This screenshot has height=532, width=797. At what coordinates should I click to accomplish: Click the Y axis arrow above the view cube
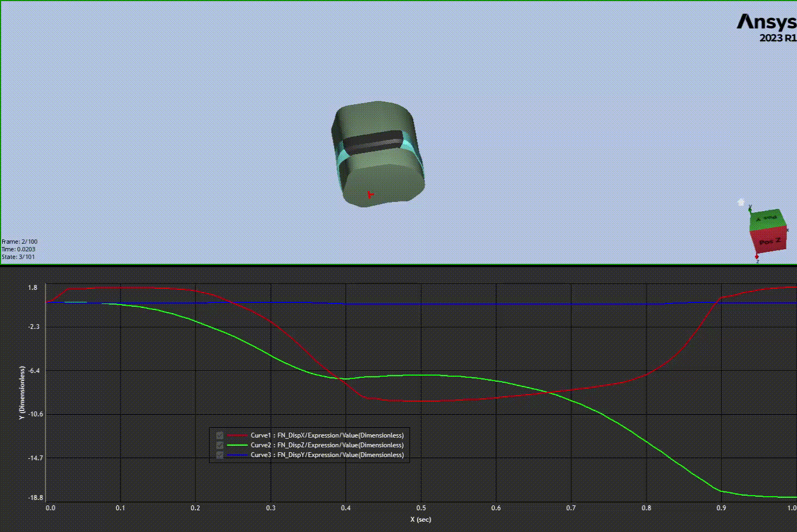750,207
